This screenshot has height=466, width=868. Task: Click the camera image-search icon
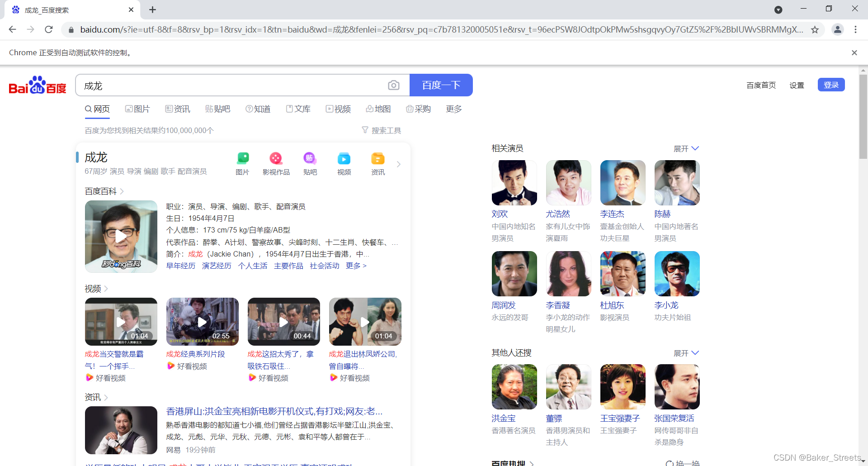tap(394, 85)
